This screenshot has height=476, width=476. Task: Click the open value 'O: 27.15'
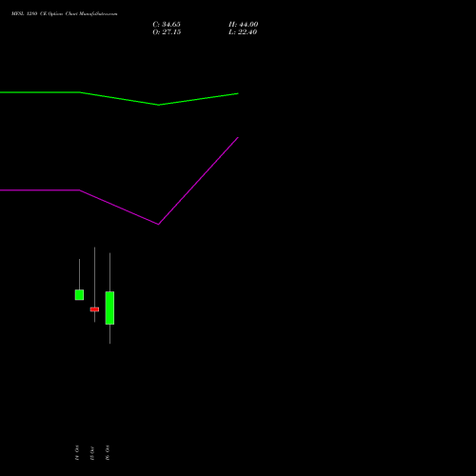[x=167, y=32]
